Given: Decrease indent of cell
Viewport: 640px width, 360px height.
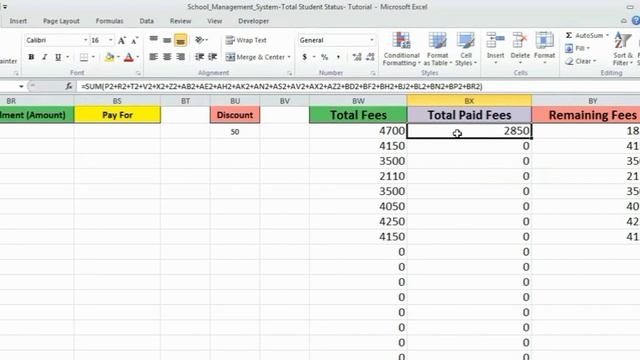Looking at the screenshot, I should 199,57.
